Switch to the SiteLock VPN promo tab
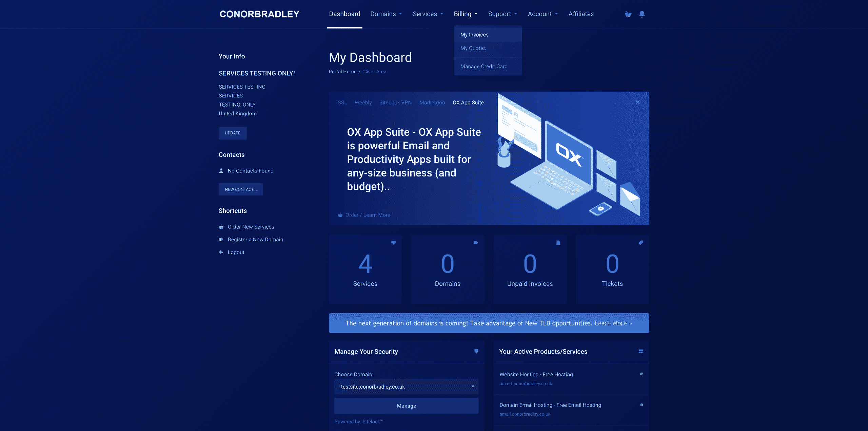This screenshot has height=431, width=868. point(395,102)
